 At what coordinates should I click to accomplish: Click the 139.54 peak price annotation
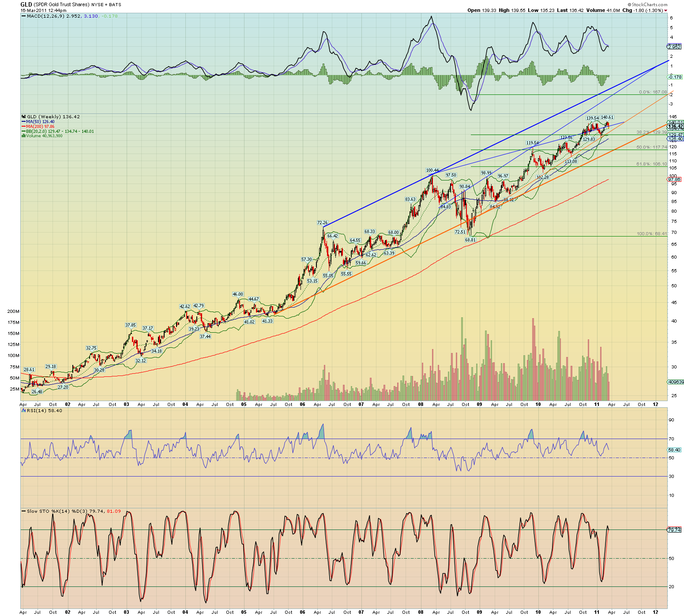pyautogui.click(x=592, y=118)
